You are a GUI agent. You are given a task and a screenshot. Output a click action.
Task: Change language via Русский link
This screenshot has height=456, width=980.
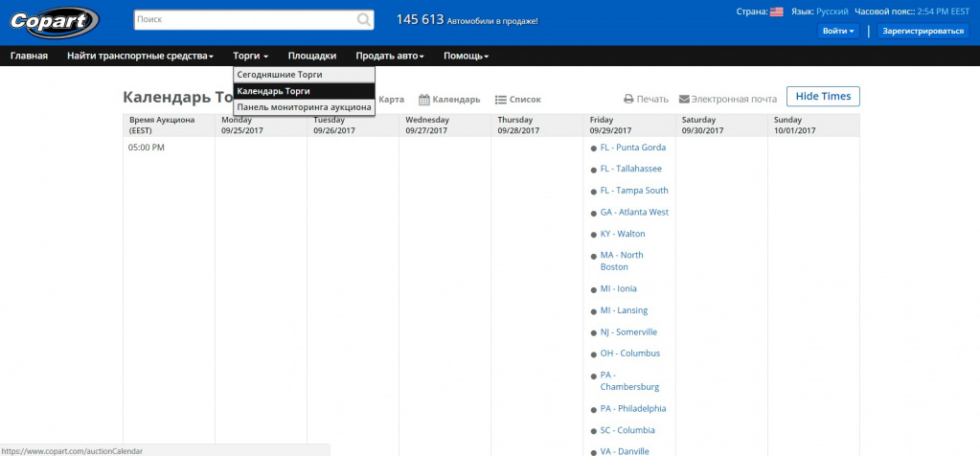click(832, 11)
